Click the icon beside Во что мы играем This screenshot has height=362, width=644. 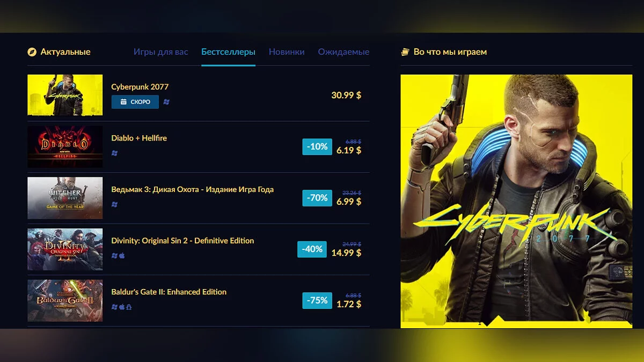(405, 52)
